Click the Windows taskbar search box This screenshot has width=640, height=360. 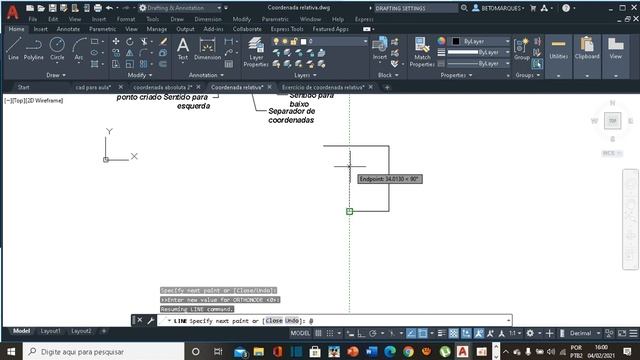[103, 351]
